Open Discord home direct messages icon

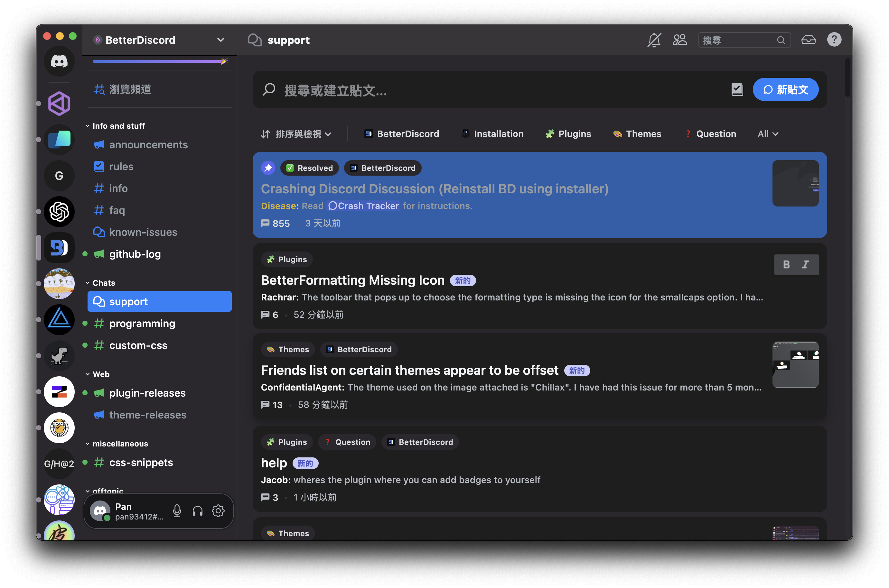click(59, 61)
